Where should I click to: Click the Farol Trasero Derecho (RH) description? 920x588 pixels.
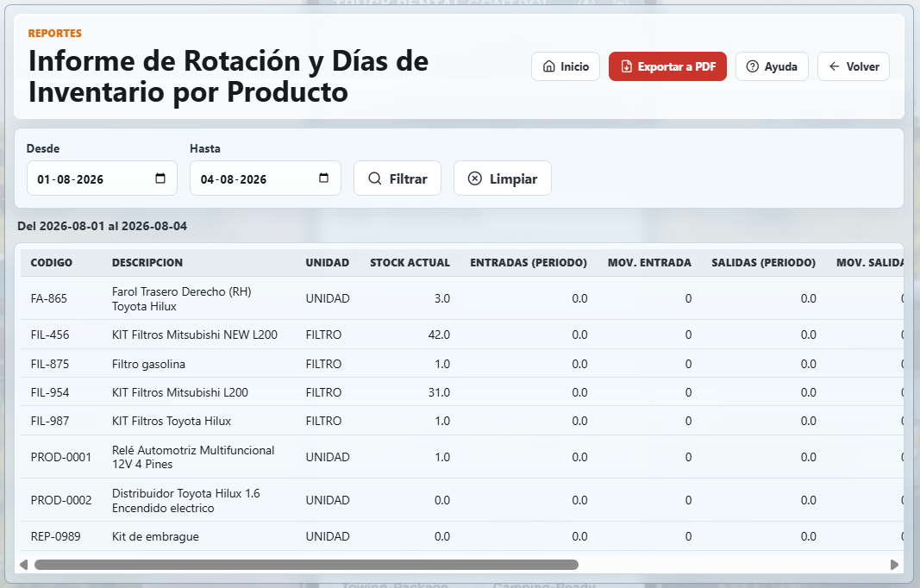click(181, 298)
